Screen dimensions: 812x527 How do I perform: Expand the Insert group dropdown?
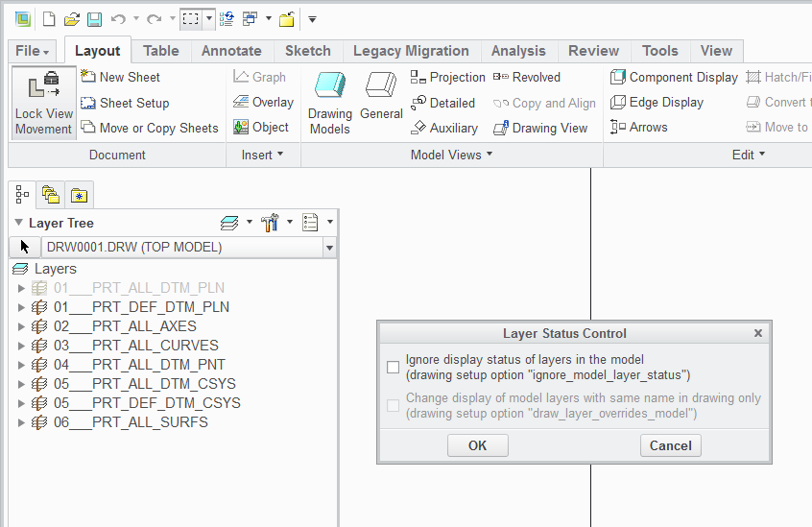click(263, 155)
